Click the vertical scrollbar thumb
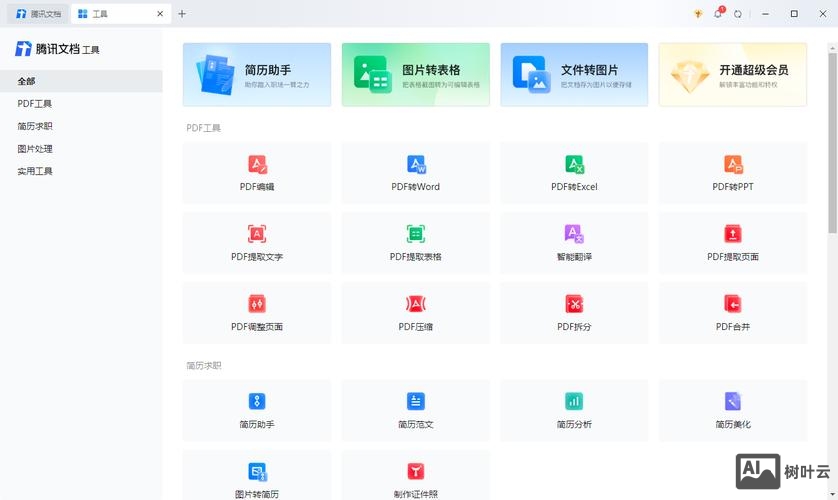 [832, 143]
